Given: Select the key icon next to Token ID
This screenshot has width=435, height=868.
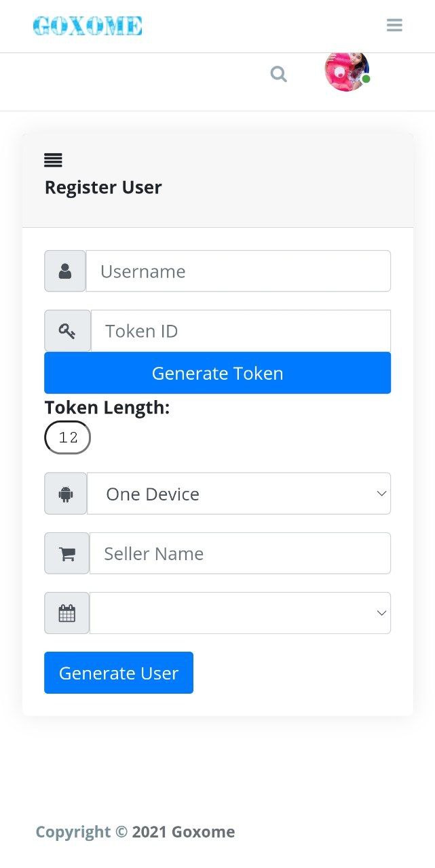Looking at the screenshot, I should 66,330.
